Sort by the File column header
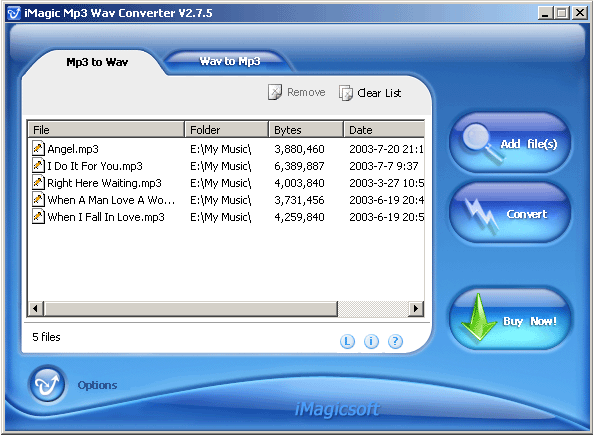The image size is (593, 435). tap(106, 130)
